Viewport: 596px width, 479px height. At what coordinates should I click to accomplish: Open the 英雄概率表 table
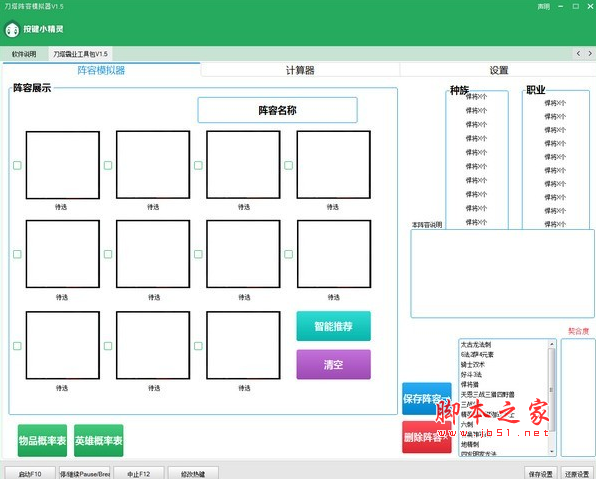tap(98, 441)
